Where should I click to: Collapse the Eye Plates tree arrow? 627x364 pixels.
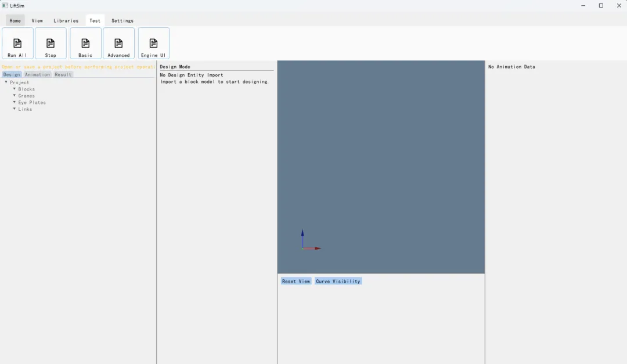tap(15, 102)
